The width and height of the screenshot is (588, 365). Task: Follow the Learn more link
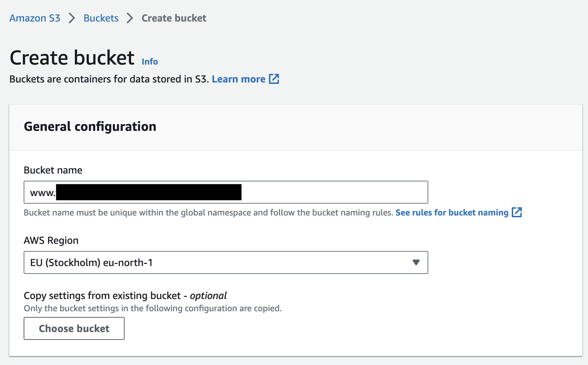(238, 79)
